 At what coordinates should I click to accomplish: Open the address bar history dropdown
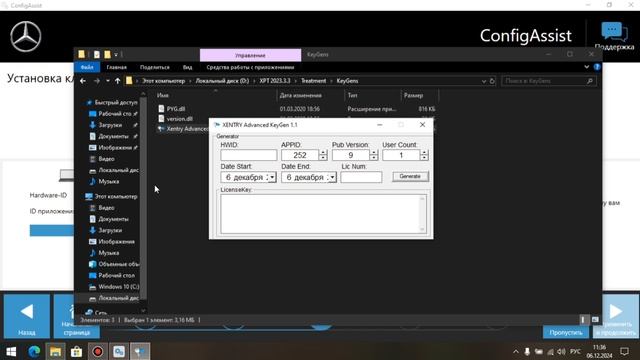pos(484,81)
